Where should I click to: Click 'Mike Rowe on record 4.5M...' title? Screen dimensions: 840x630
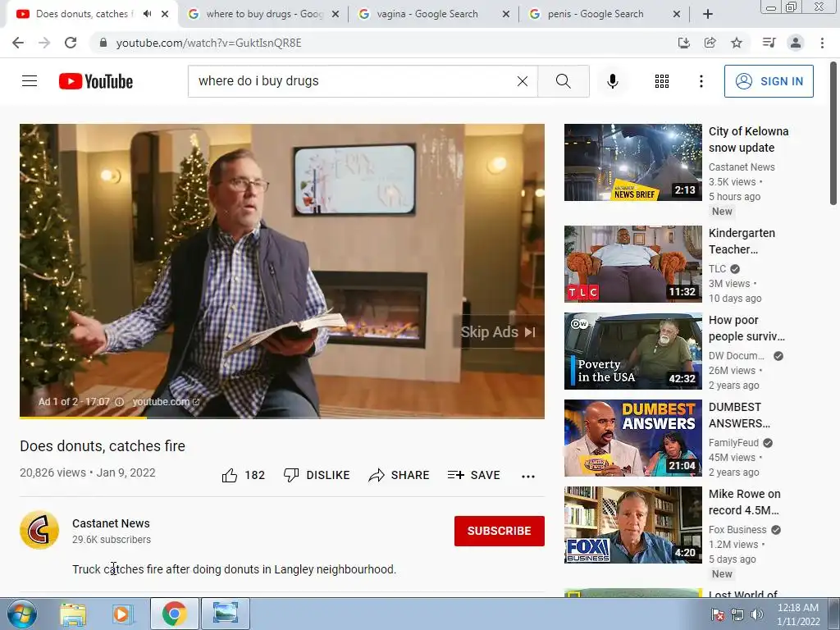pos(745,502)
